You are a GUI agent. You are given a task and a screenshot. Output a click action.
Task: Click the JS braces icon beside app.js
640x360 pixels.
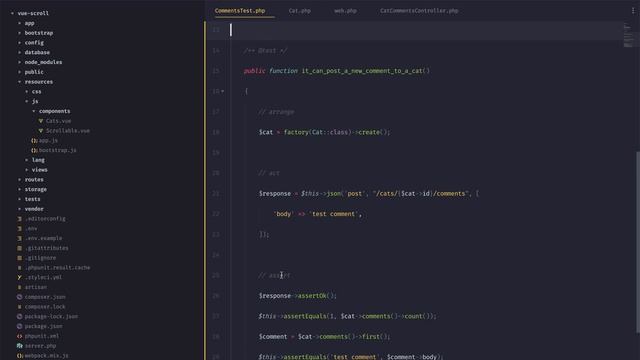[x=34, y=140]
